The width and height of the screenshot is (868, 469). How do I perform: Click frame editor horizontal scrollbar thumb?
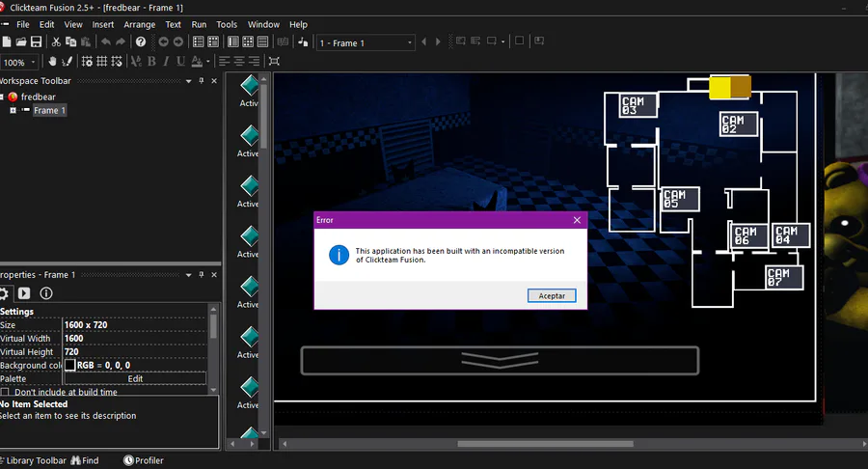[545, 444]
